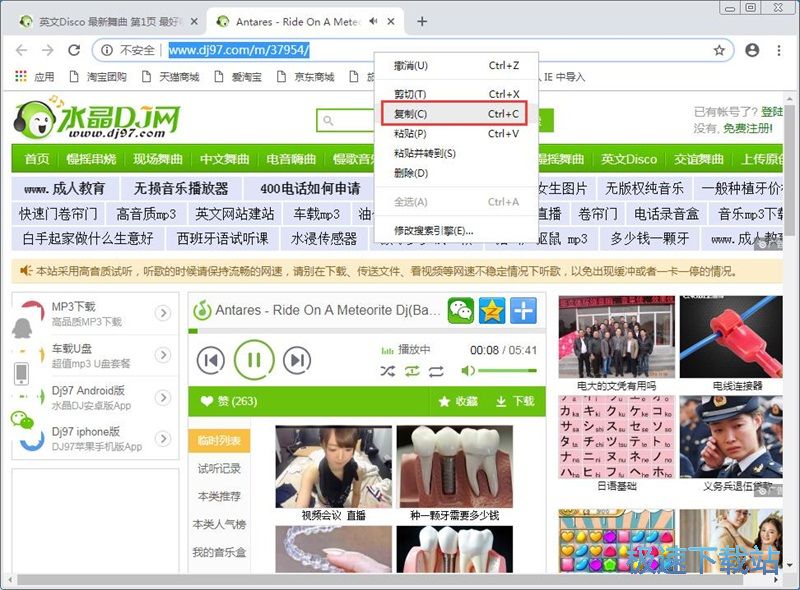Skip to the next track
The width and height of the screenshot is (800, 590).
pyautogui.click(x=297, y=360)
